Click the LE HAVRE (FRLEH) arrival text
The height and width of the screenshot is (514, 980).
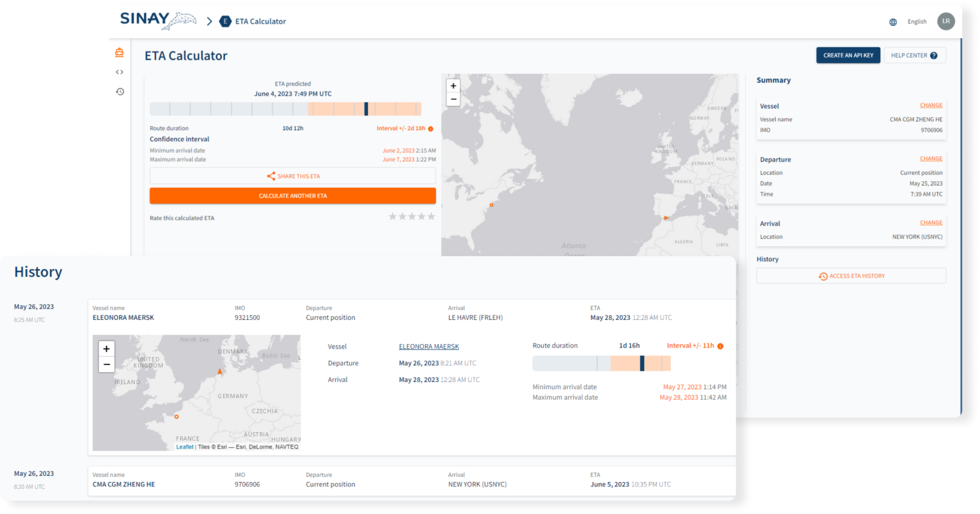(x=475, y=318)
